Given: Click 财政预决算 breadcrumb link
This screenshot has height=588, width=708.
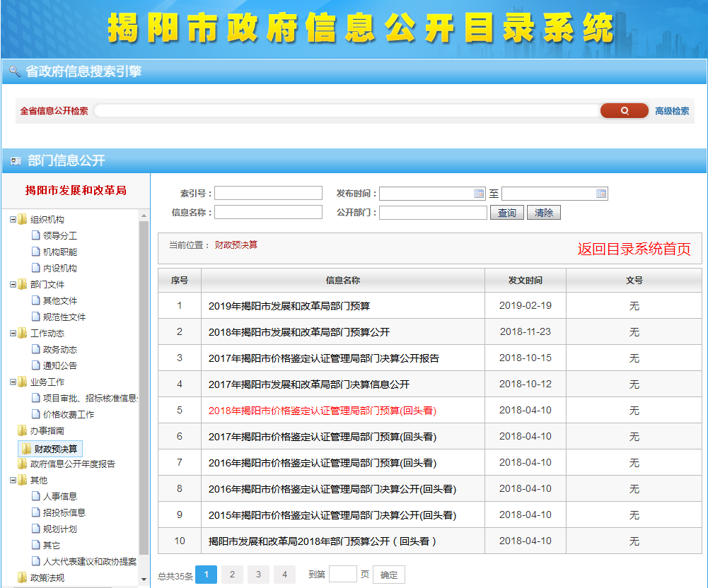Looking at the screenshot, I should [236, 245].
